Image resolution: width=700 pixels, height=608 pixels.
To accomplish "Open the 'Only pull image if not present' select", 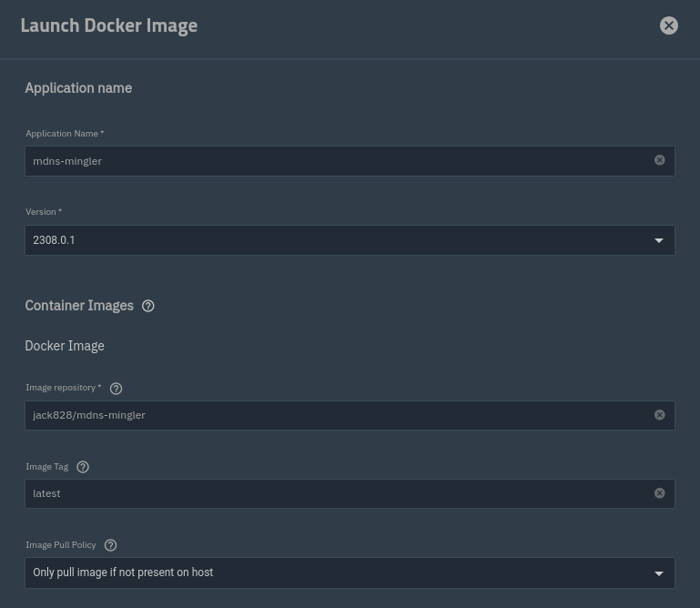I will pyautogui.click(x=337, y=573).
